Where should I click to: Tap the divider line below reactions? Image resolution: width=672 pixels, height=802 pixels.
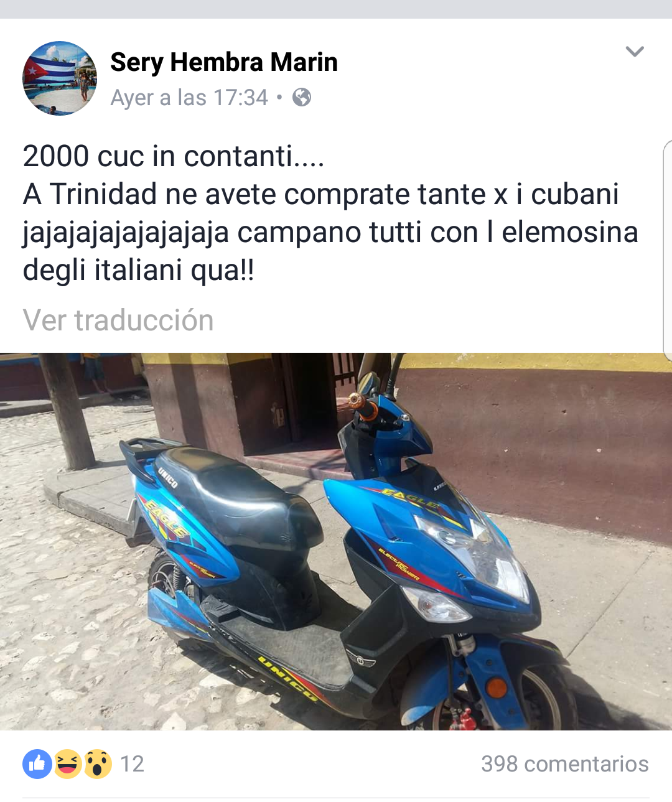click(x=336, y=798)
